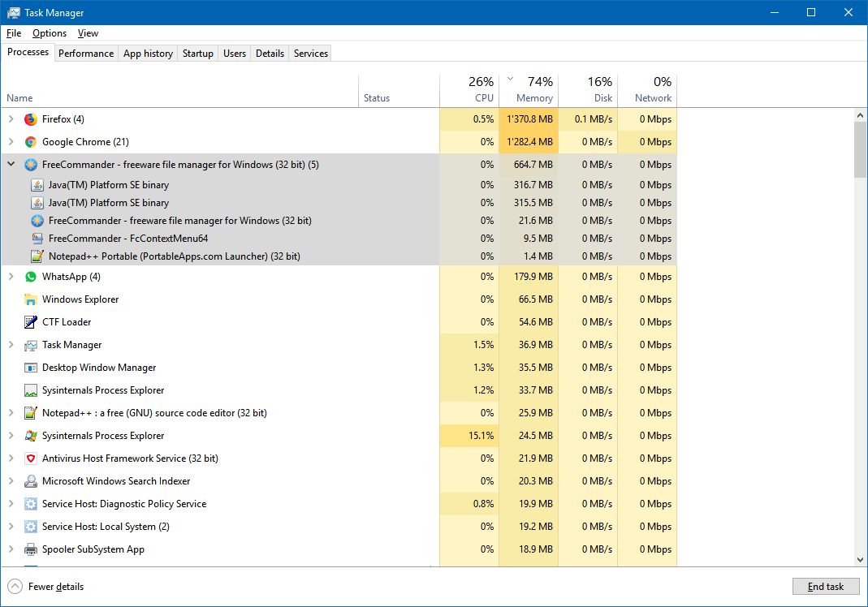Switch to the Users tab
Screen dimensions: 868x607
click(x=234, y=53)
